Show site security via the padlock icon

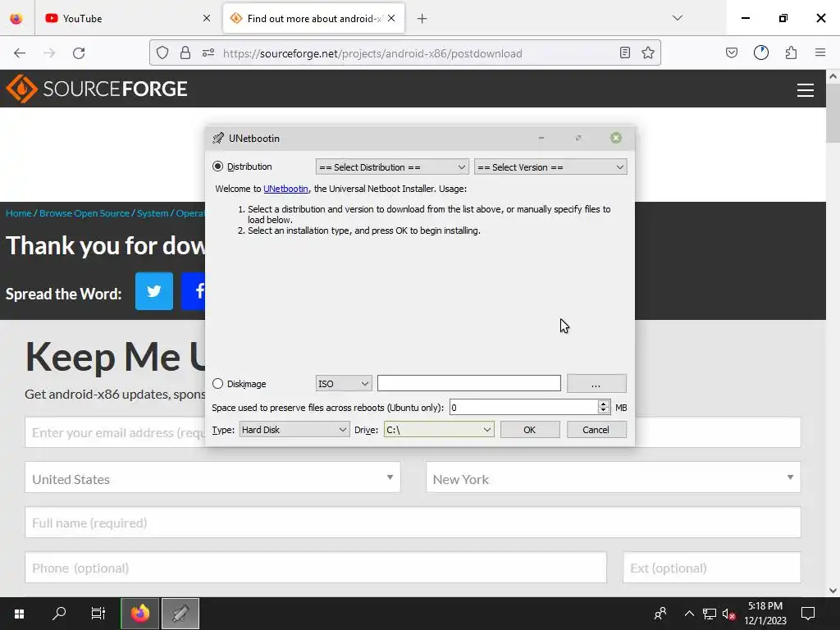[185, 53]
